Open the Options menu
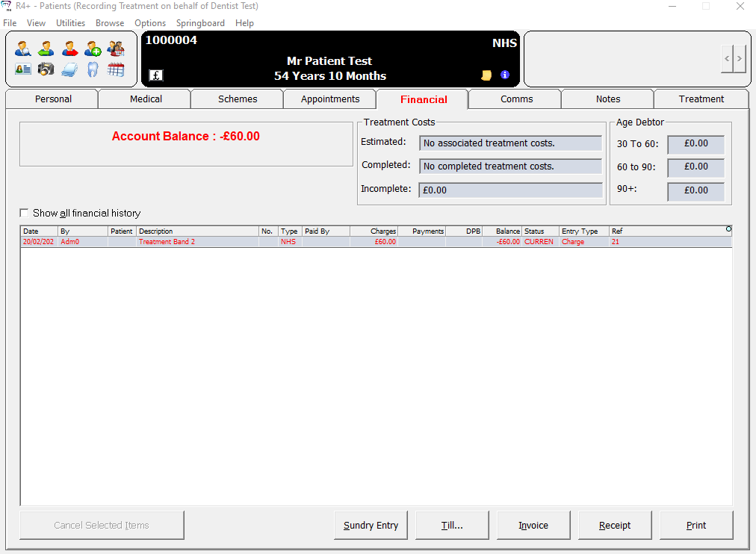This screenshot has height=554, width=756. tap(150, 23)
